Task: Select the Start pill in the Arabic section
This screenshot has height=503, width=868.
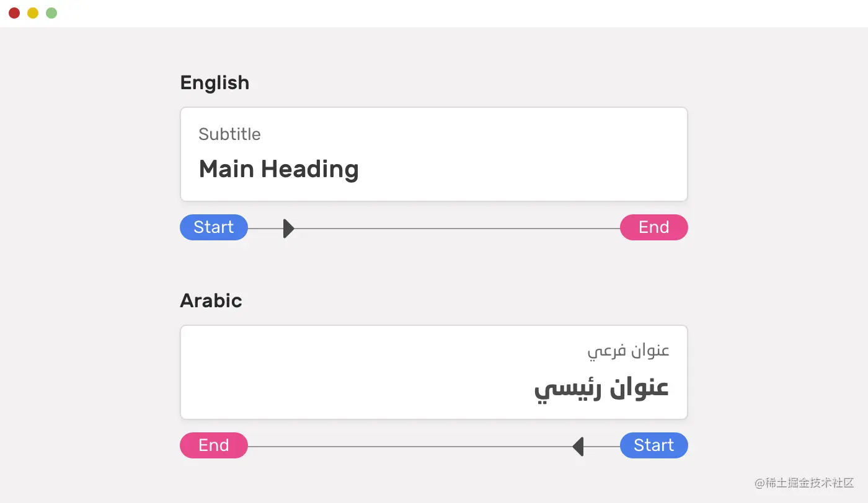Action: click(653, 445)
